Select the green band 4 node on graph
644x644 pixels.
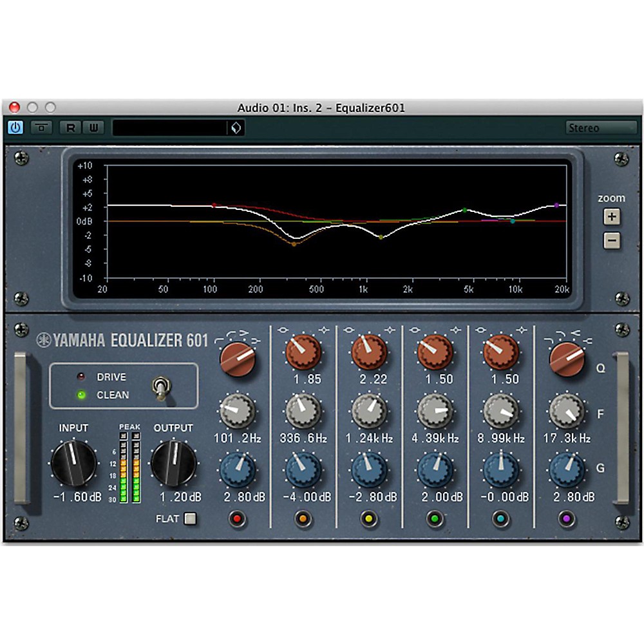(x=465, y=210)
